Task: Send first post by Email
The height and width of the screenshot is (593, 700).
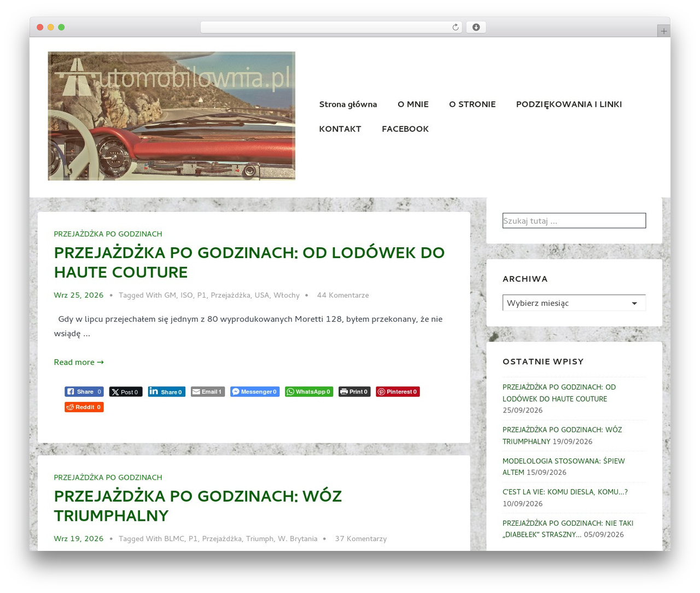Action: point(208,392)
